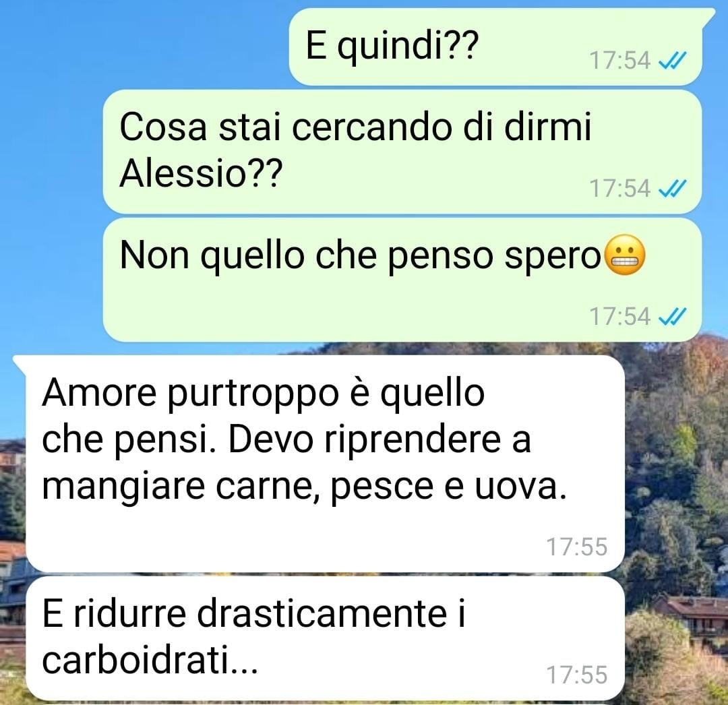Select the "Cosa stai cercando di dirmi" message
The height and width of the screenshot is (705, 728).
point(402,152)
